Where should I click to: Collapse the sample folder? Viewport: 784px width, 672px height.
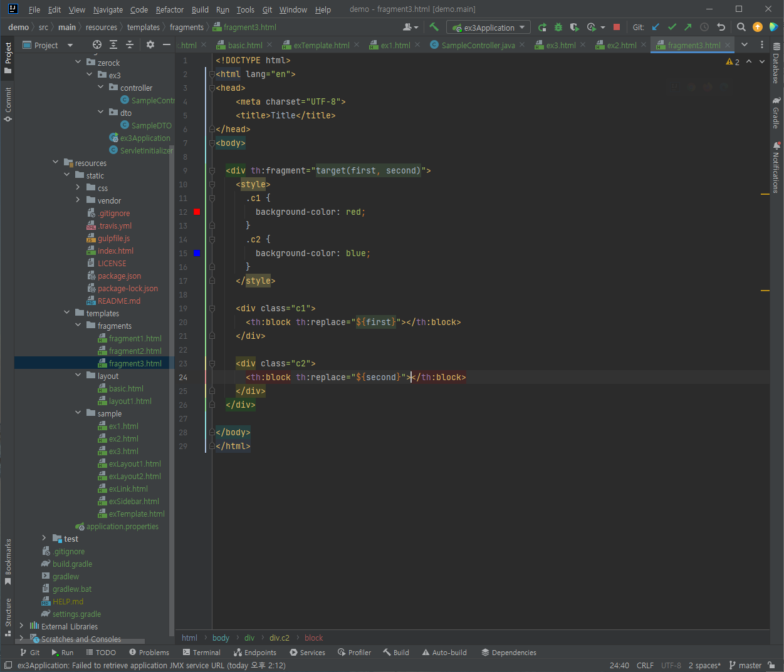[78, 413]
